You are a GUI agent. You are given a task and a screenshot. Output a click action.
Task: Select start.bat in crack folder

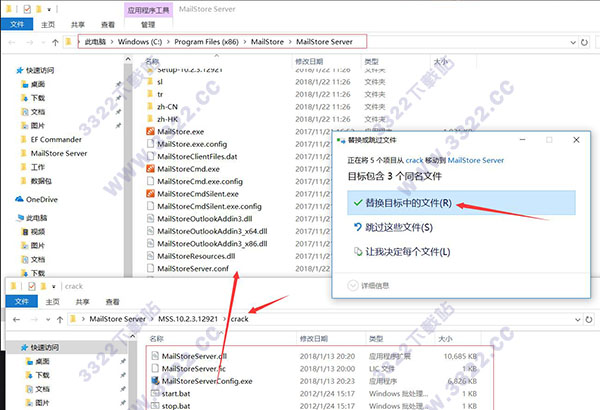click(176, 393)
